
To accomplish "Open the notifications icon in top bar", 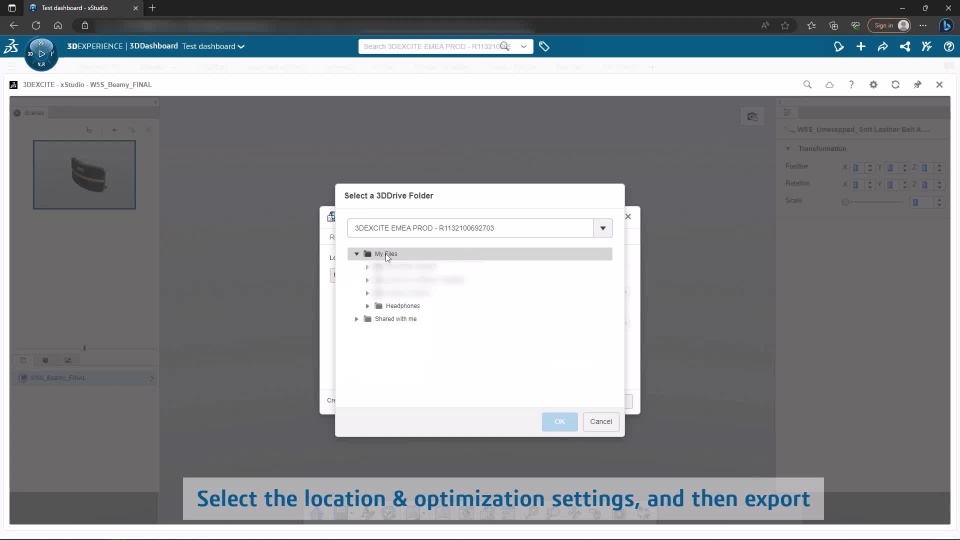I will [839, 47].
